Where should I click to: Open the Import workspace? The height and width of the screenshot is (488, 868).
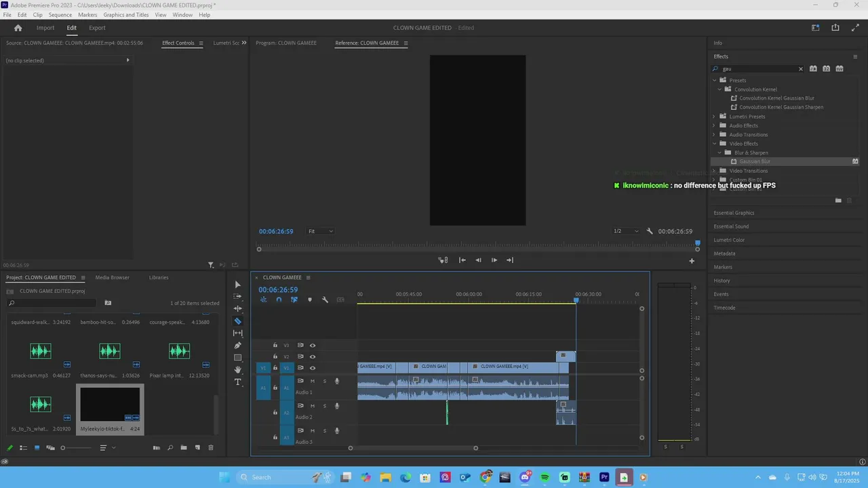45,28
